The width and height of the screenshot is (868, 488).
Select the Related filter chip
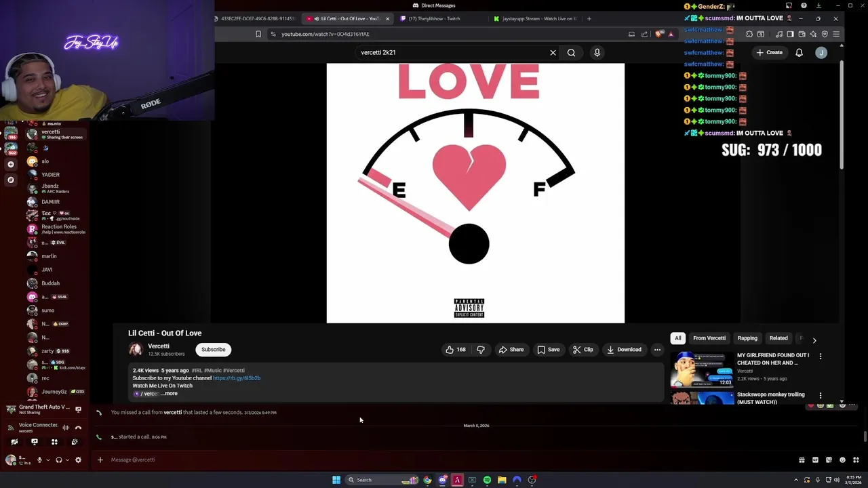coord(778,338)
